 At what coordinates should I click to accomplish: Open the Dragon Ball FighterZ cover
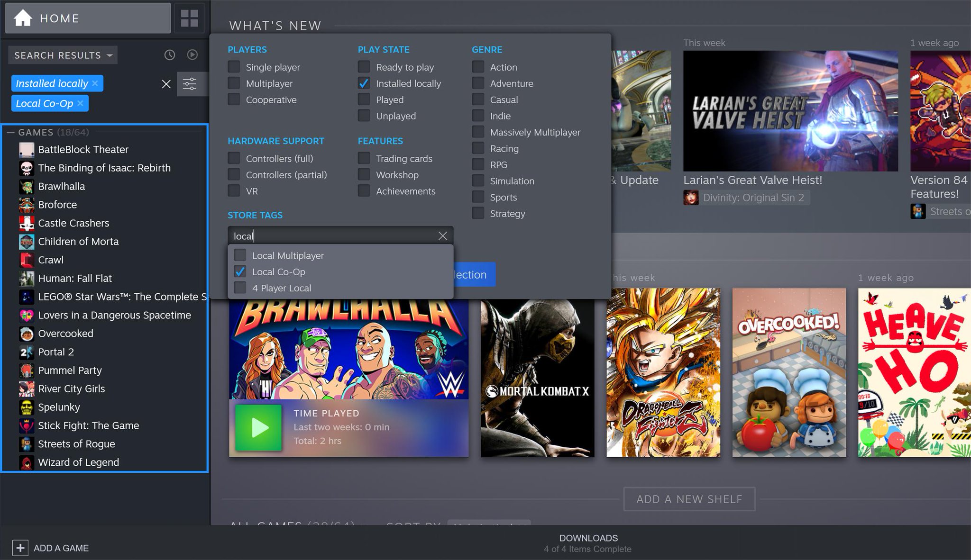pos(663,372)
